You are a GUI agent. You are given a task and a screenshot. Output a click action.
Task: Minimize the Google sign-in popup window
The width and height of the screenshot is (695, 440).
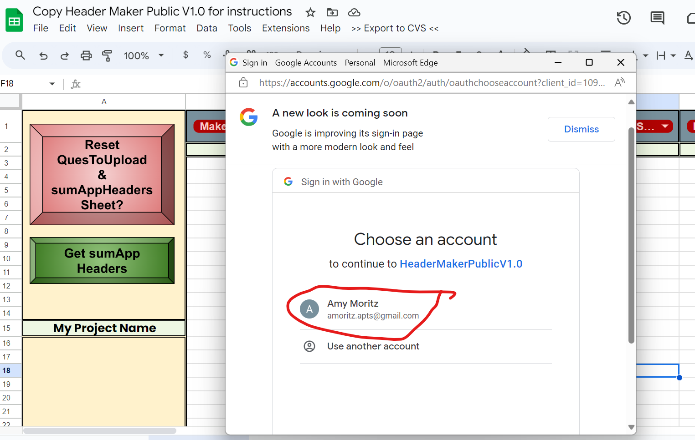[x=558, y=62]
